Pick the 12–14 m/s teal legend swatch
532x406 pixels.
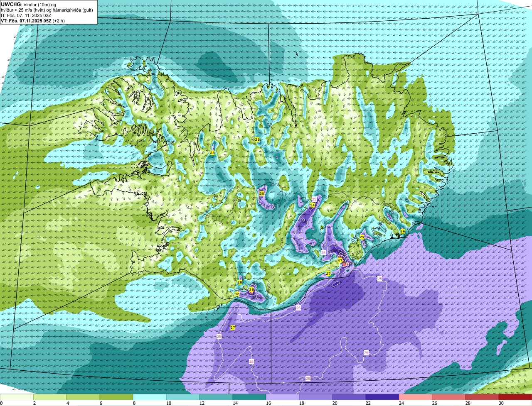tap(216, 397)
